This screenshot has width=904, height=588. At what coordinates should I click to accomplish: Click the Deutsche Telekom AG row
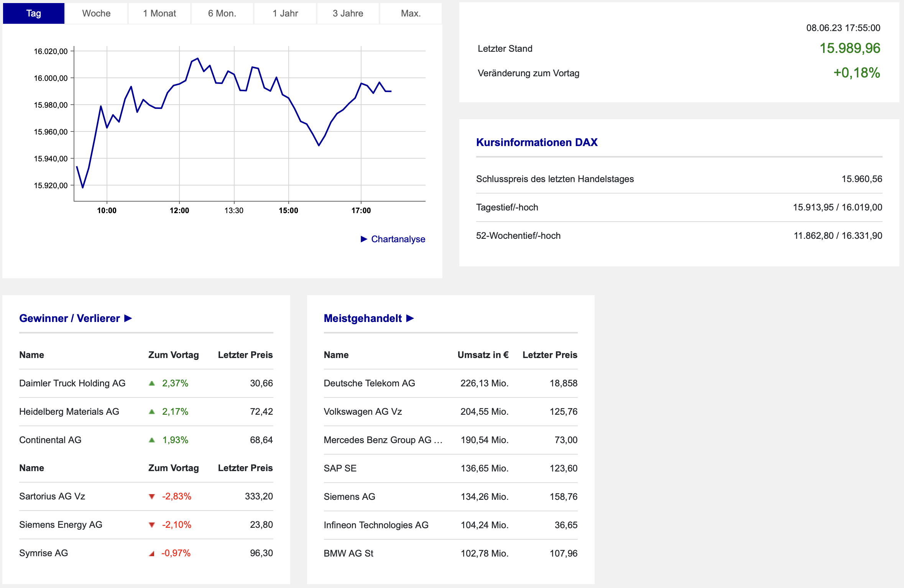click(369, 383)
